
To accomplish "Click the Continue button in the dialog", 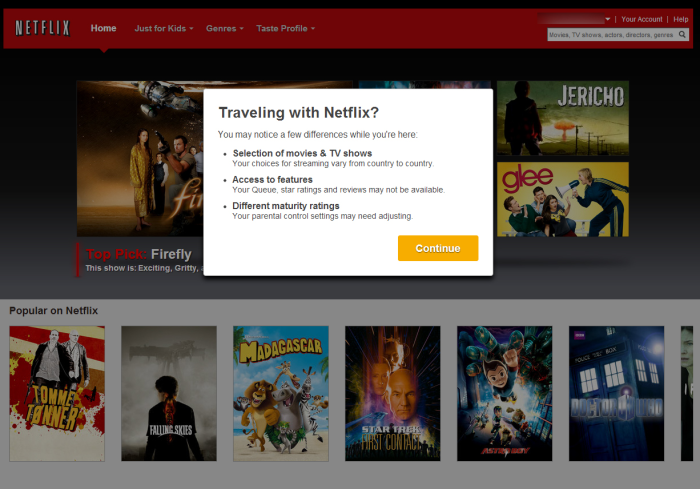I will point(438,248).
